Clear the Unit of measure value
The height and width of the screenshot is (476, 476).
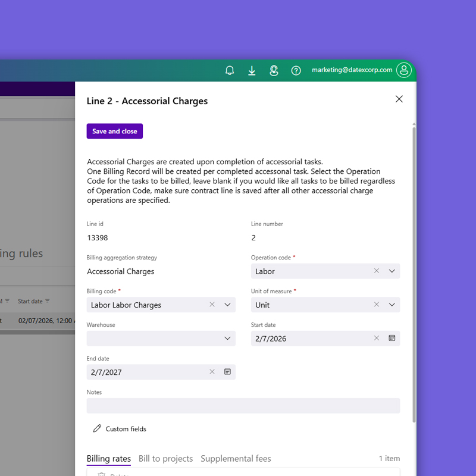point(376,305)
